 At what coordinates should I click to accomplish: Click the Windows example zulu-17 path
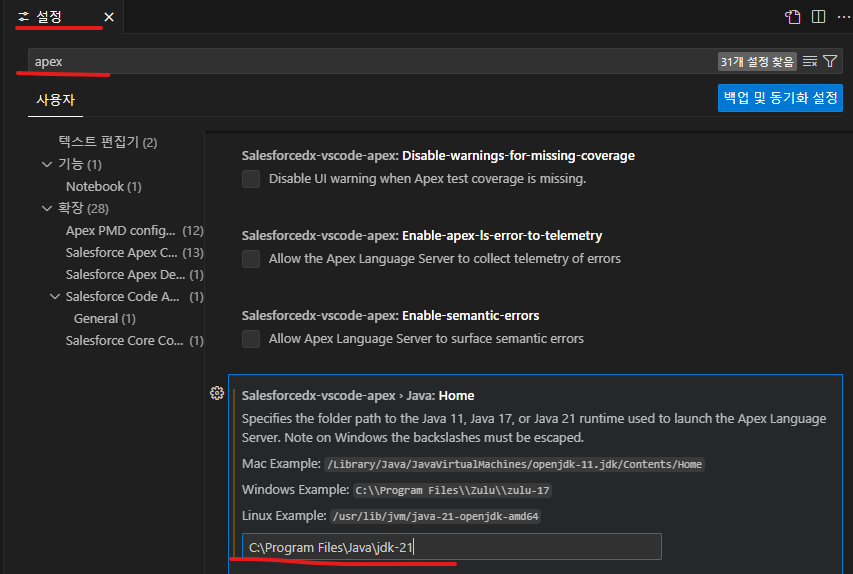point(453,490)
